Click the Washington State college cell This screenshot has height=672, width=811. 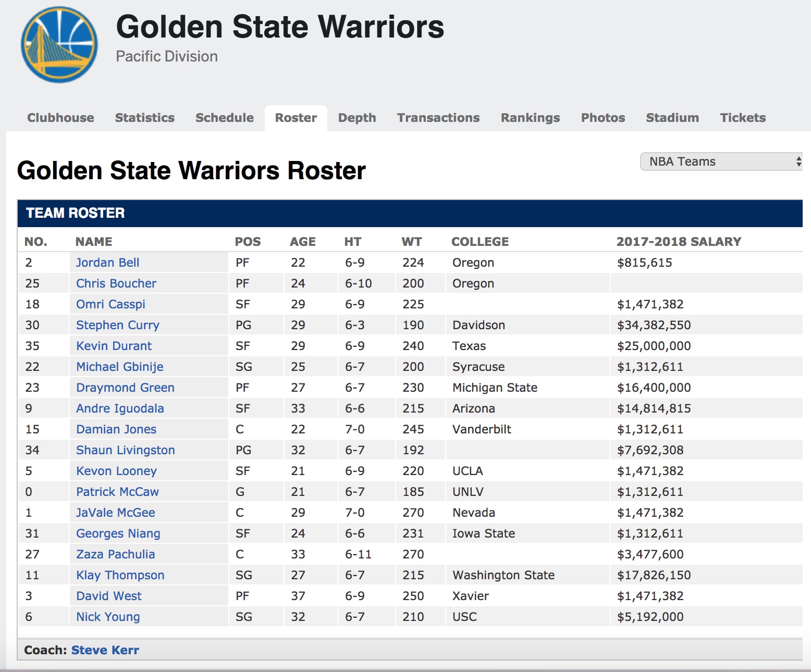coord(503,575)
